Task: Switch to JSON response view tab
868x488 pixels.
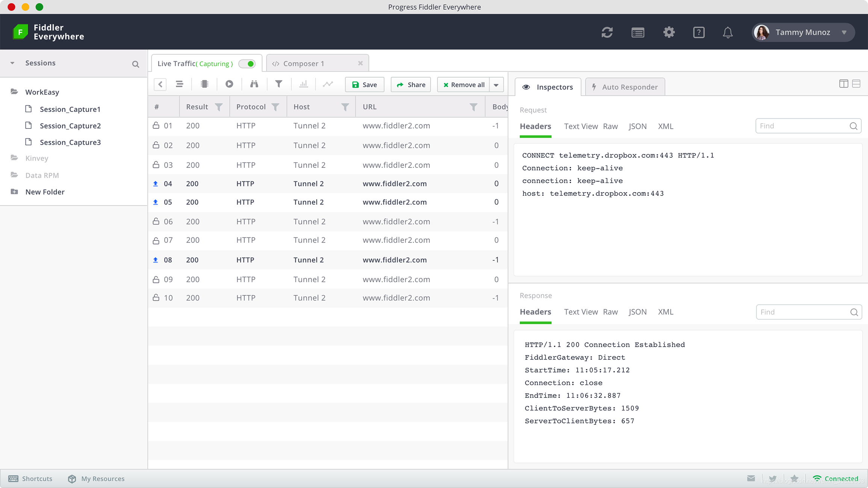Action: tap(637, 312)
